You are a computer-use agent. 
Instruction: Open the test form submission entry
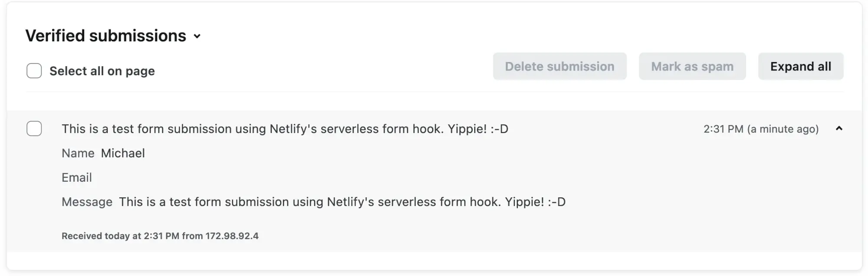pyautogui.click(x=286, y=129)
